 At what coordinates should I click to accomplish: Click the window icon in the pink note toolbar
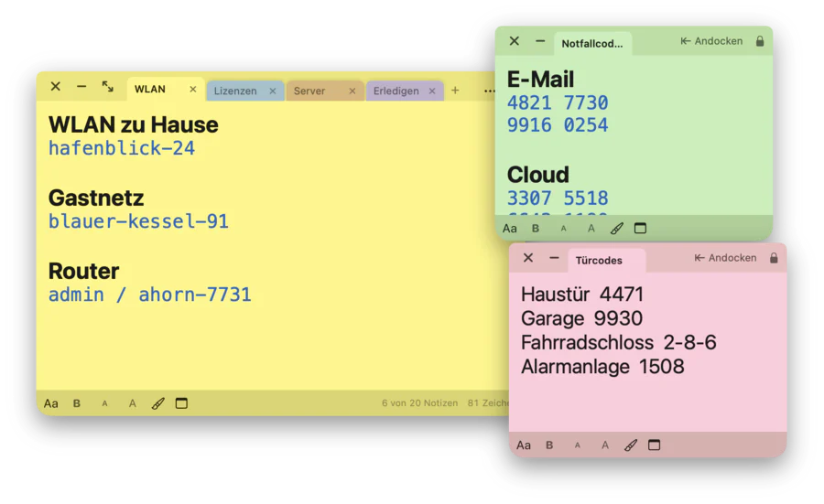(654, 445)
